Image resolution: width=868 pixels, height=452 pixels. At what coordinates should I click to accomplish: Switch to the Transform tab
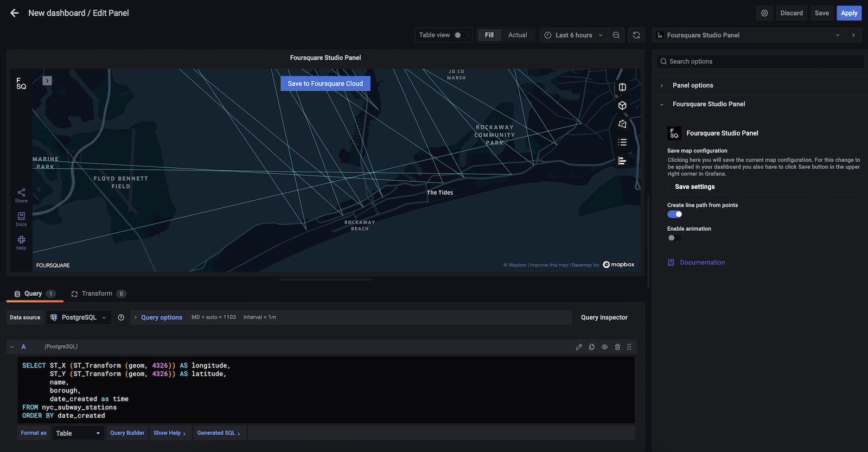[x=98, y=294]
